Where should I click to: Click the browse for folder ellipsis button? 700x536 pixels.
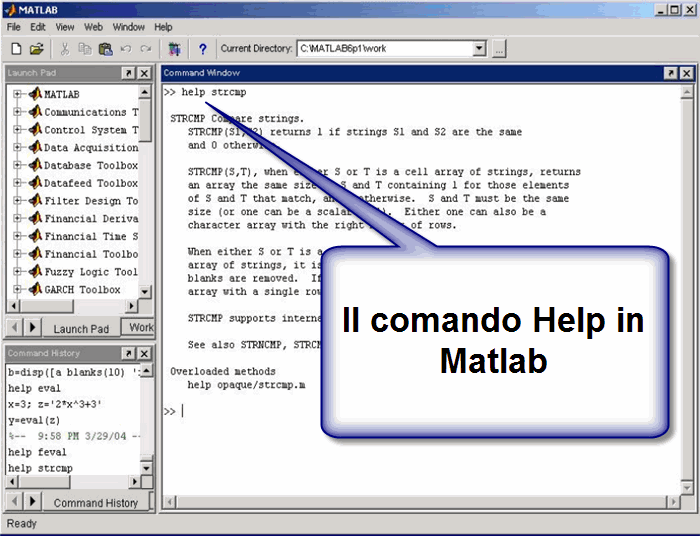point(499,49)
